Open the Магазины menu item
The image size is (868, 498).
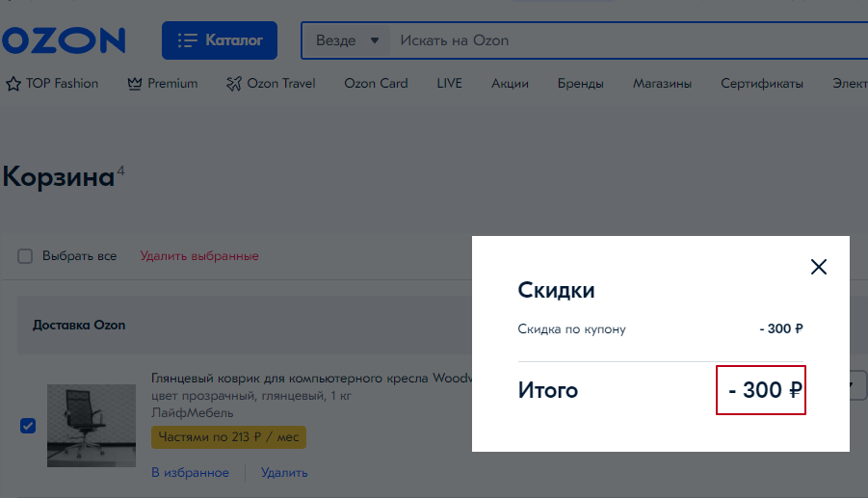point(662,84)
